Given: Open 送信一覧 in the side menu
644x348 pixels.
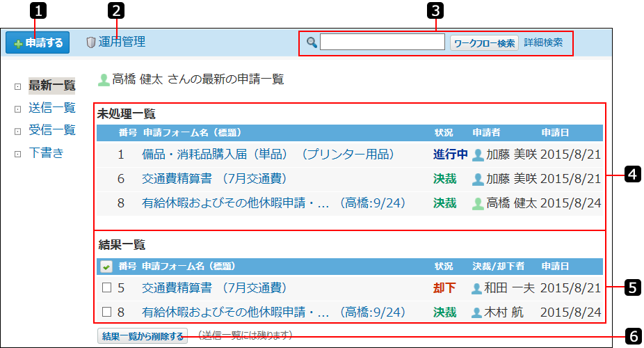Looking at the screenshot, I should click(x=51, y=108).
